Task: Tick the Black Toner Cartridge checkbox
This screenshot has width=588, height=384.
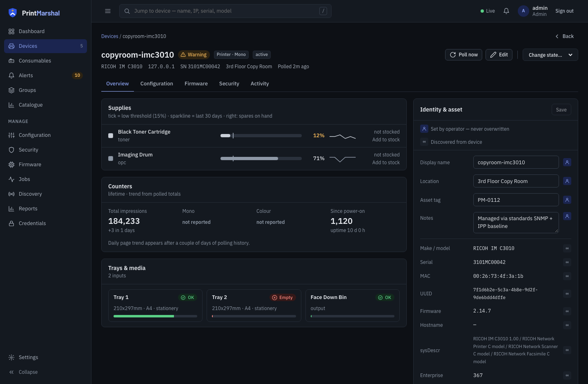Action: [x=111, y=136]
